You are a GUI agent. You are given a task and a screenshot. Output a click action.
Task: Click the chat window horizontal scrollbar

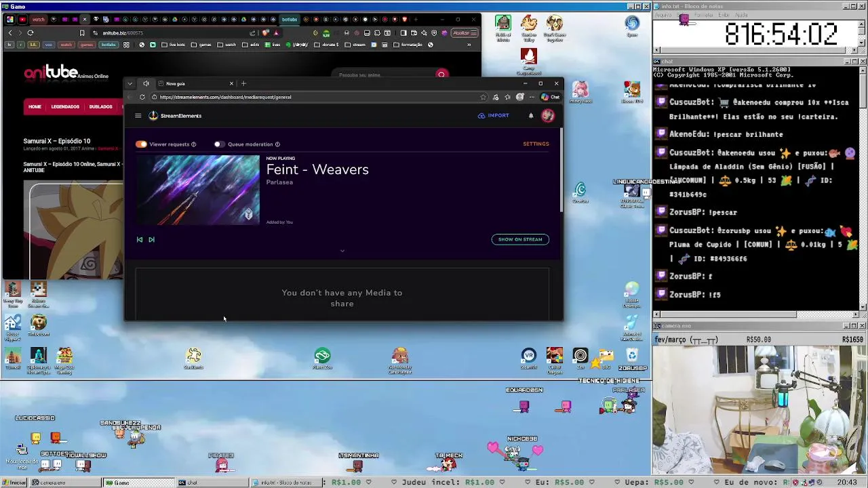(x=755, y=314)
